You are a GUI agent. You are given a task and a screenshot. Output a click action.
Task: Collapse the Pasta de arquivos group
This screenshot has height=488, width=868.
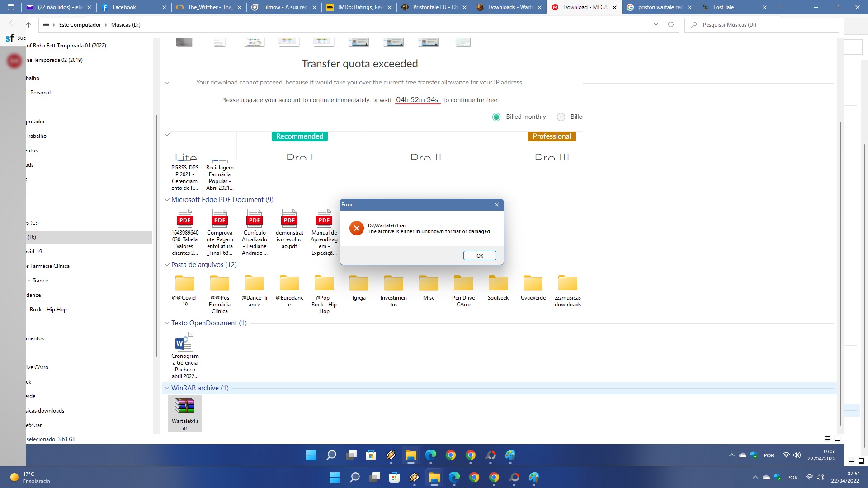[x=167, y=265]
